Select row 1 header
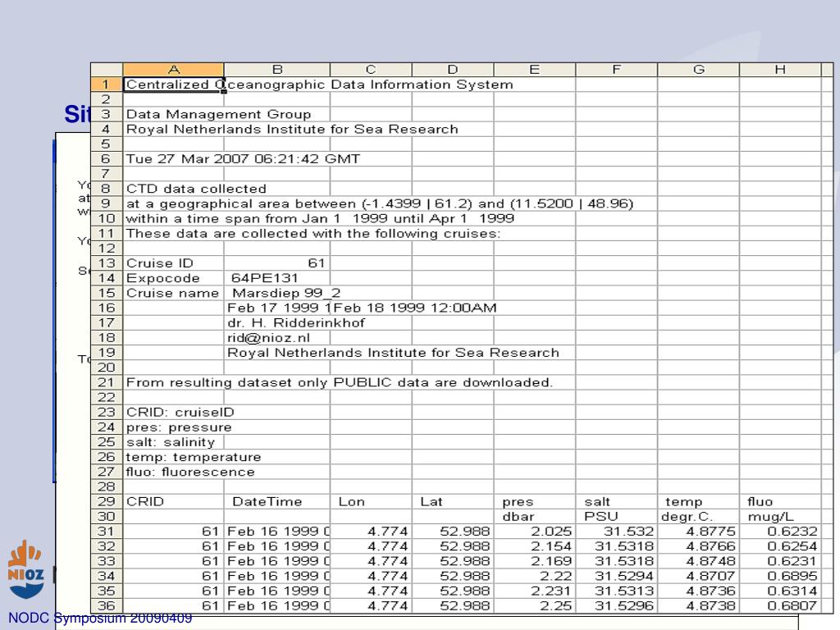840x630 pixels. coord(107,84)
